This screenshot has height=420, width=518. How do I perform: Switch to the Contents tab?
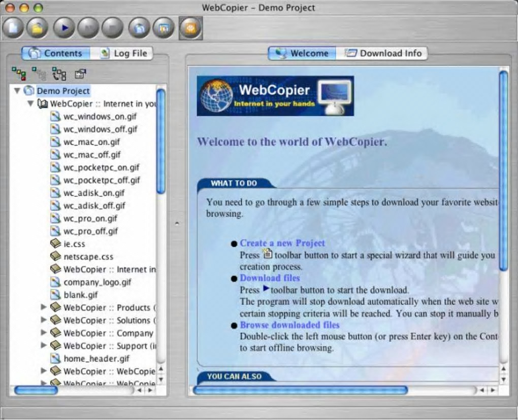tap(55, 53)
